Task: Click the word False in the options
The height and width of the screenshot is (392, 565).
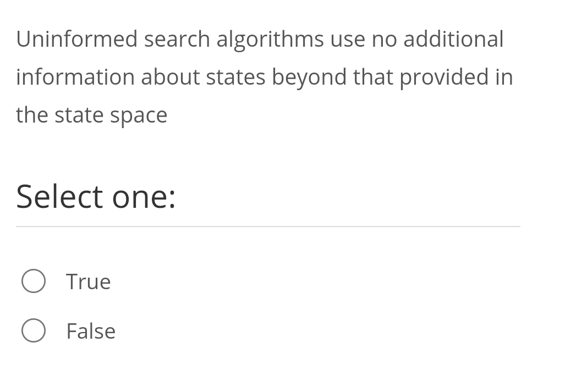Action: [91, 330]
